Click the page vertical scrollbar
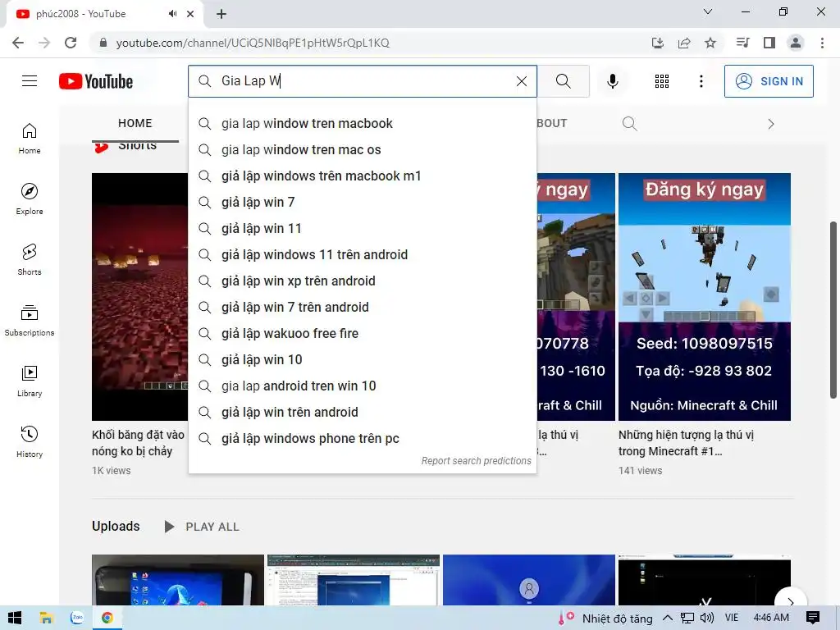This screenshot has height=630, width=840. coord(833,309)
